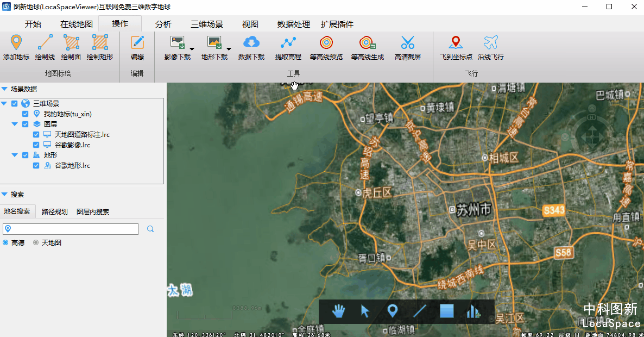Disable the 谷歌地形.lrc terrain layer
Image resolution: width=644 pixels, height=337 pixels.
pyautogui.click(x=36, y=165)
